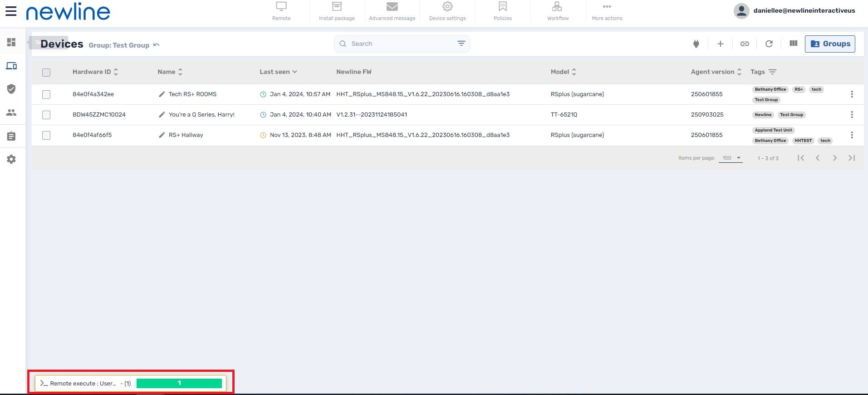Open Policies action
Viewport: 868px width, 395px height.
click(503, 12)
